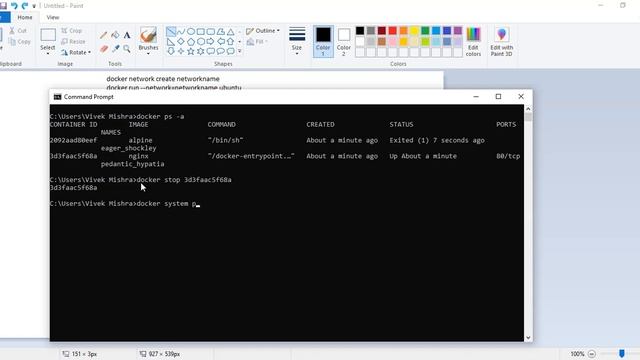Pick the Up arrow shape
This screenshot has width=640, height=360.
[x=230, y=41]
